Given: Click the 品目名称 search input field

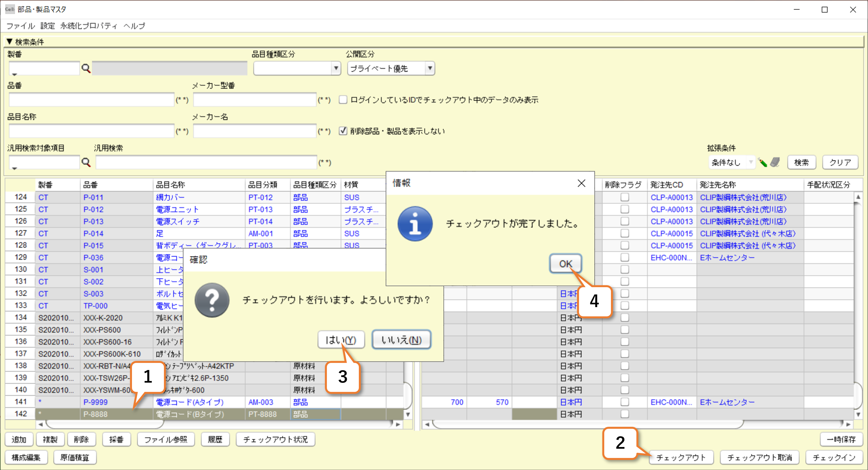Looking at the screenshot, I should (x=91, y=131).
